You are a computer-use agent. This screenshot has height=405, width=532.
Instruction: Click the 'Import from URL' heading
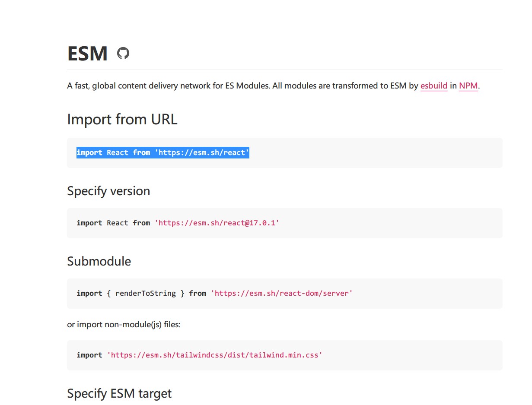coord(122,119)
